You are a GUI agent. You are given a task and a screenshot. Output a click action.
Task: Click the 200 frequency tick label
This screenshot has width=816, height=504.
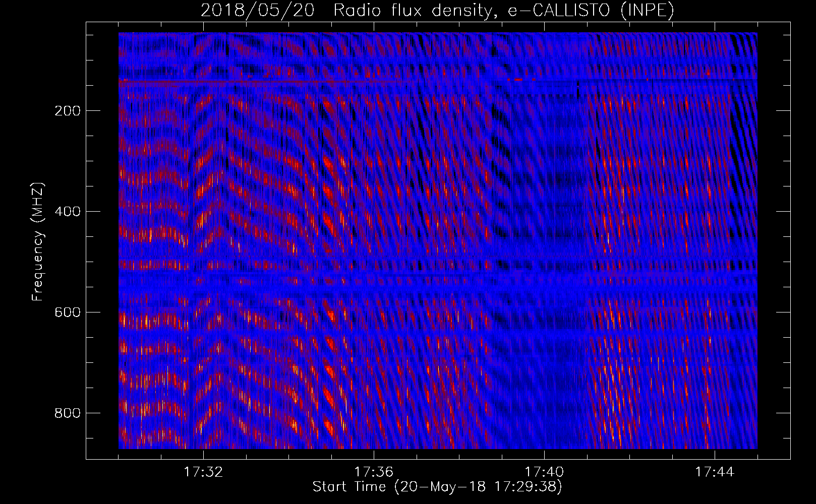tap(68, 111)
